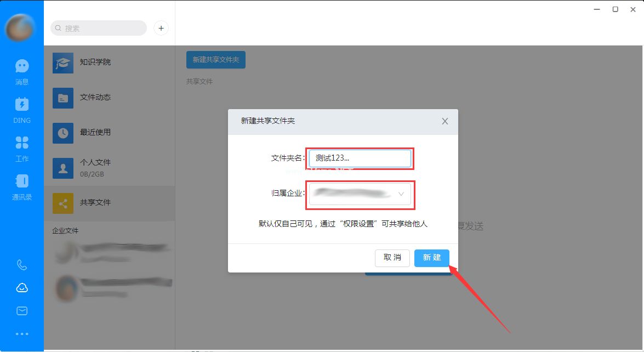Collapse the 归属企业 selection chevron
Screen dimensions: 644x352
401,194
